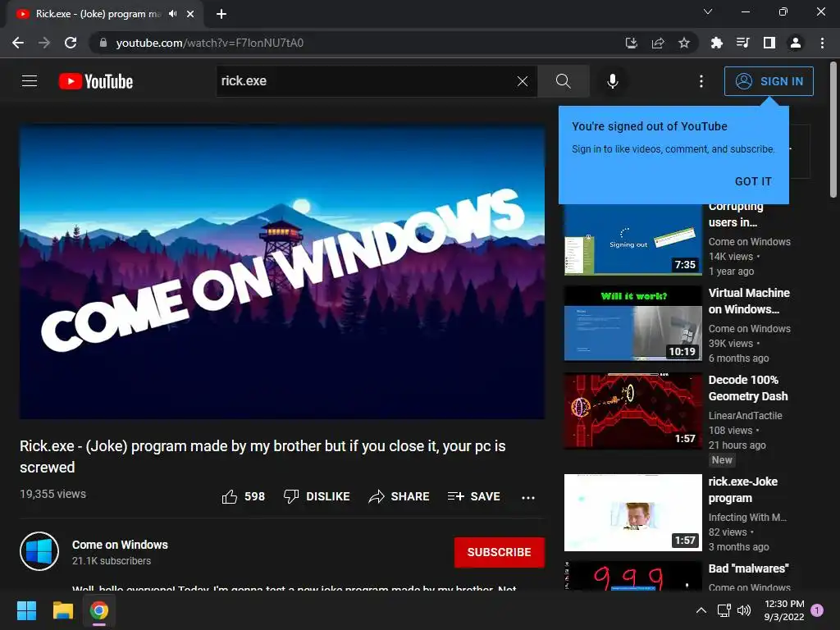Click the share page icon in address bar

pos(658,43)
